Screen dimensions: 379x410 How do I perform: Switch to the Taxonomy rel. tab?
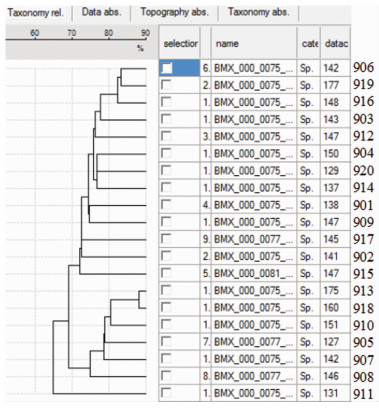(x=36, y=13)
